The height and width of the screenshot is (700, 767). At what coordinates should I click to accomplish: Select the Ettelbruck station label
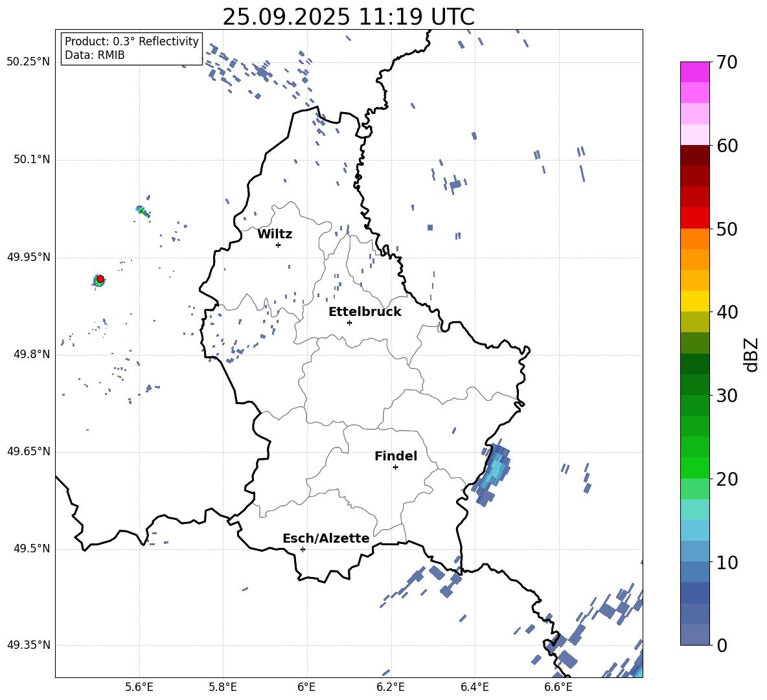click(365, 312)
